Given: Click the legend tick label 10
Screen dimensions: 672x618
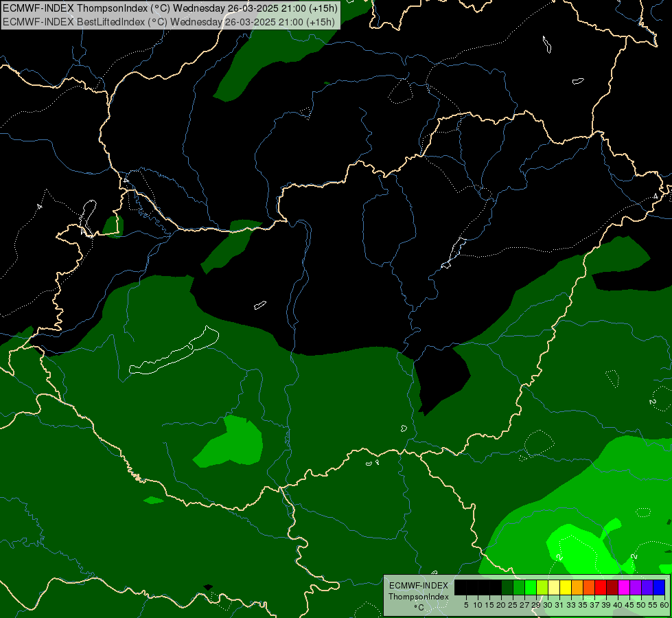Looking at the screenshot, I should pos(478,605).
